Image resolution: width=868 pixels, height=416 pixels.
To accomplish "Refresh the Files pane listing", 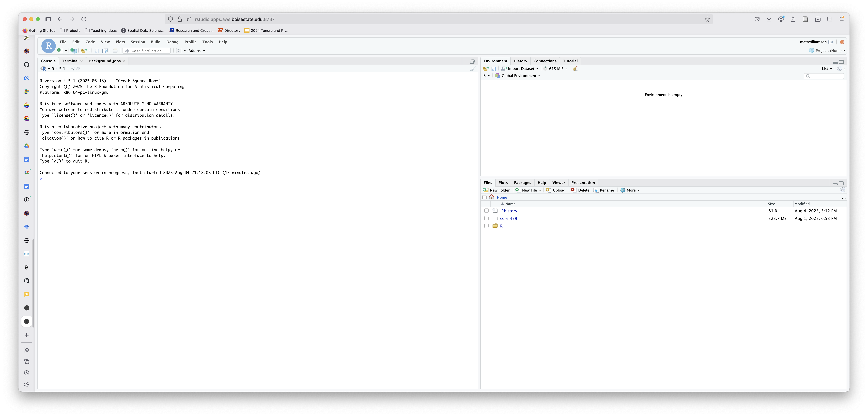I will pos(842,190).
